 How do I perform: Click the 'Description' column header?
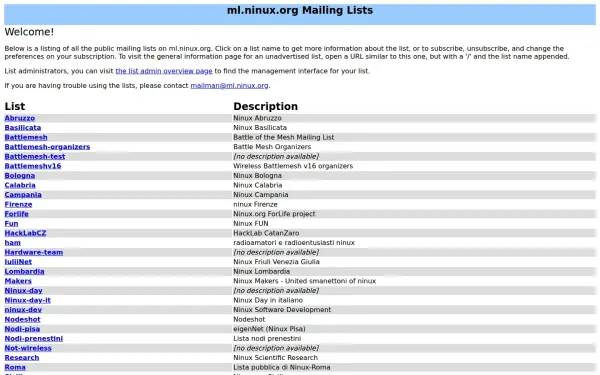[266, 106]
